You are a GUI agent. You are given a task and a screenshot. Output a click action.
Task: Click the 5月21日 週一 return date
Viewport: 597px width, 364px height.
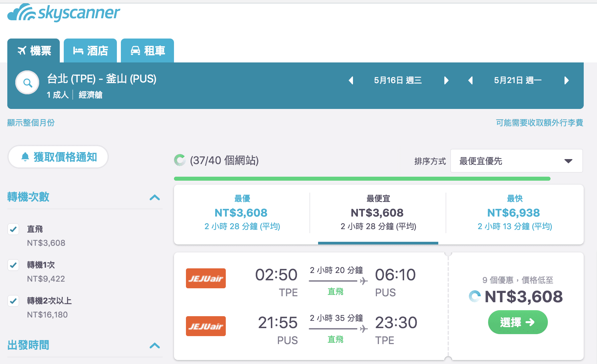point(518,80)
